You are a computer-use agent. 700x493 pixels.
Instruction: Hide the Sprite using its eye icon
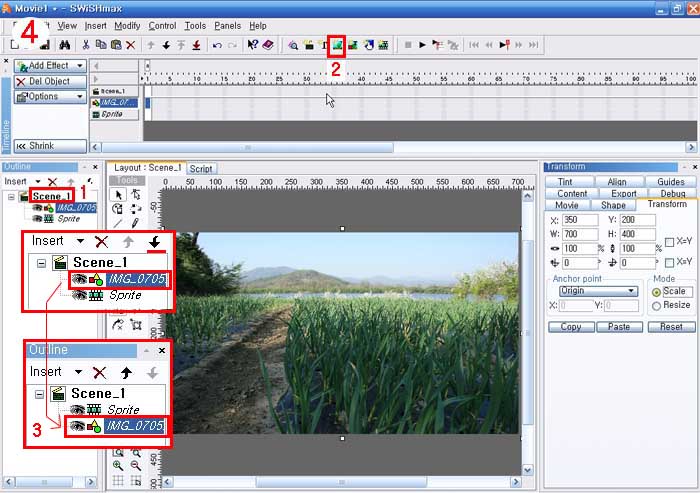pos(37,219)
